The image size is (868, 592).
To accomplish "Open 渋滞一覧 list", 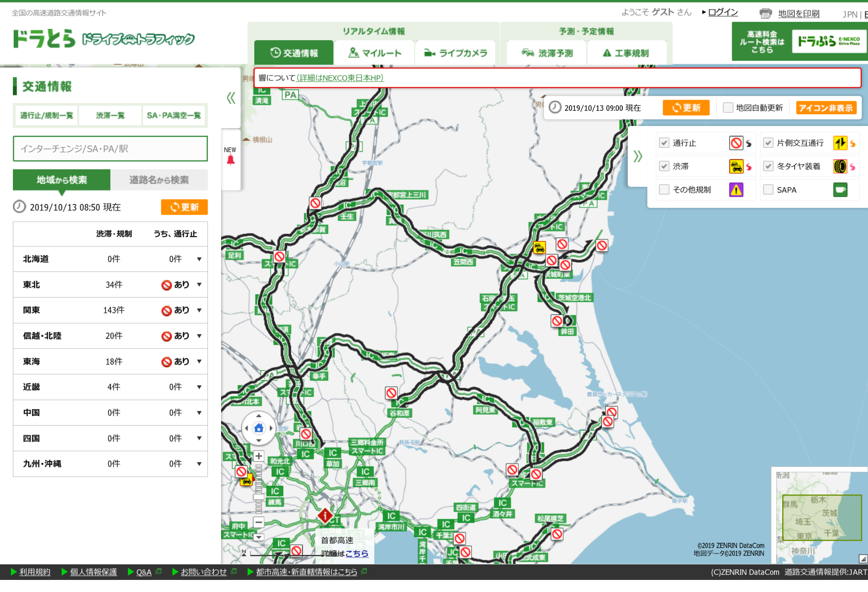I will pyautogui.click(x=110, y=116).
